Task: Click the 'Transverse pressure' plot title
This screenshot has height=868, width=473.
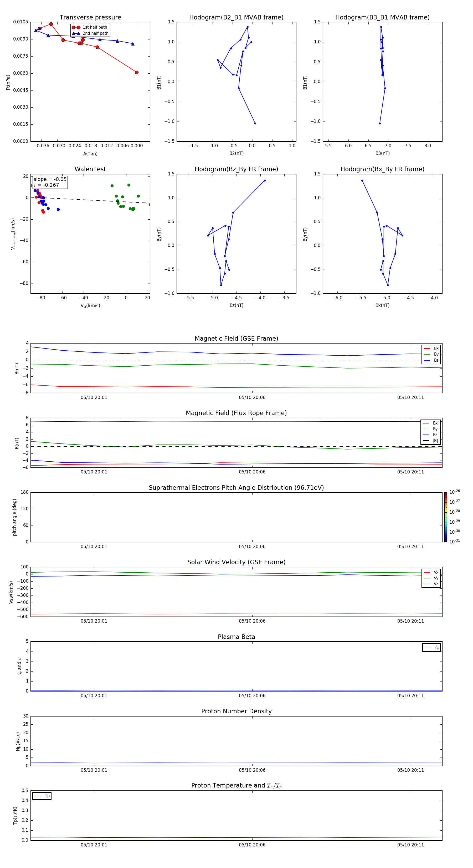Action: point(90,18)
